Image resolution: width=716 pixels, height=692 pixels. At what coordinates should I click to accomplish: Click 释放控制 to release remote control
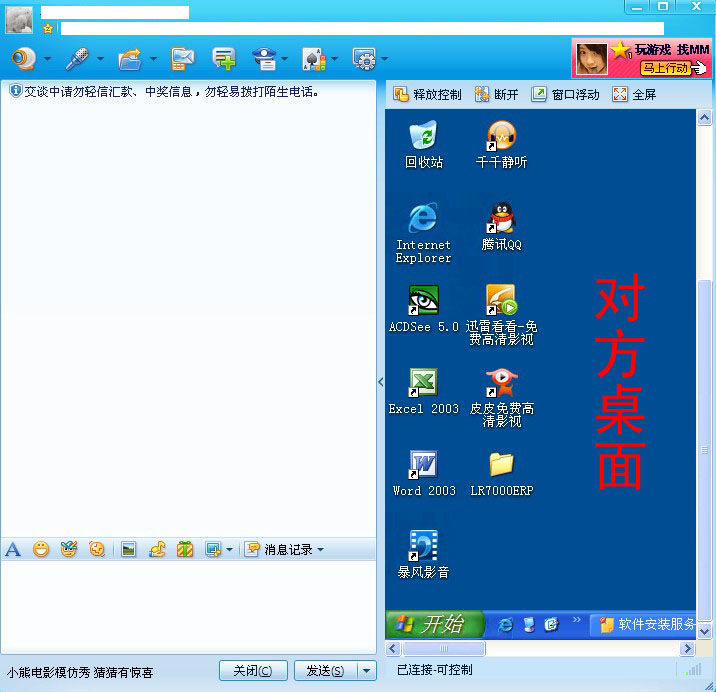click(x=428, y=94)
